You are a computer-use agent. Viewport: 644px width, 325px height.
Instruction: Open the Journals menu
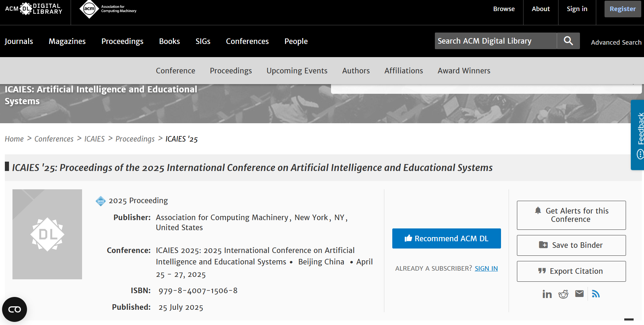(x=19, y=41)
